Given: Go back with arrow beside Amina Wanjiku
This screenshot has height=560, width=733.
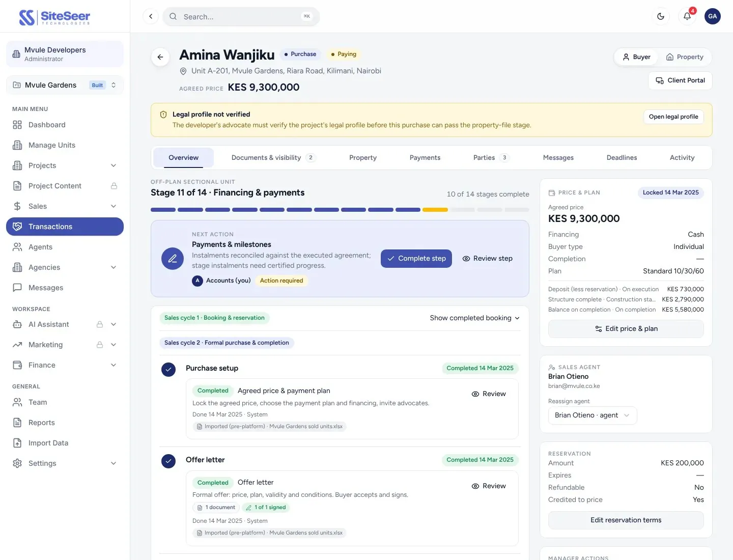Looking at the screenshot, I should click(x=160, y=57).
